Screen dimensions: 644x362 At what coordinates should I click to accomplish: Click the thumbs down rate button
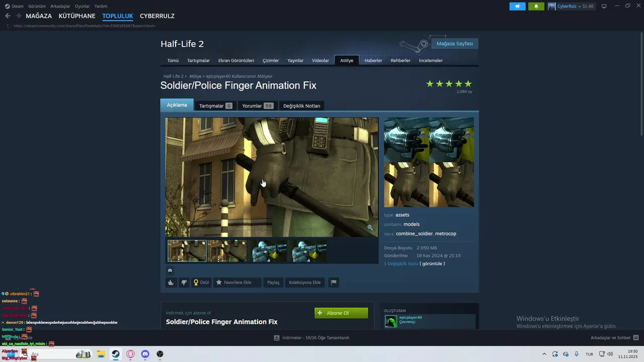[184, 283]
